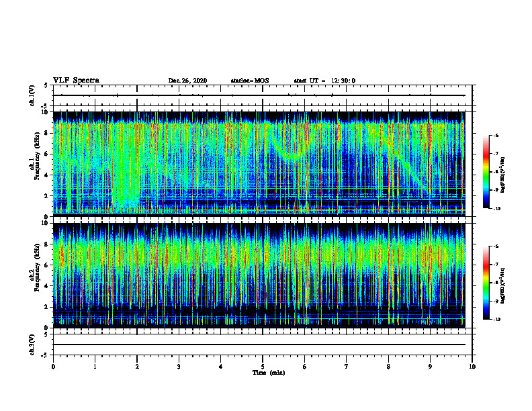Click time axis end tick label "10"
532x411 pixels.
(472, 367)
